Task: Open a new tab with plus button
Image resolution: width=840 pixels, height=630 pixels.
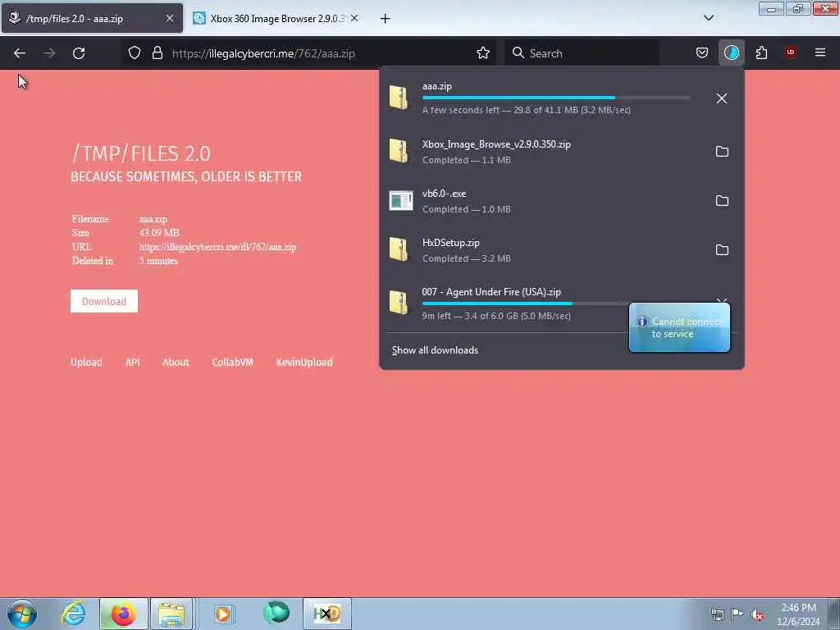Action: 386,19
